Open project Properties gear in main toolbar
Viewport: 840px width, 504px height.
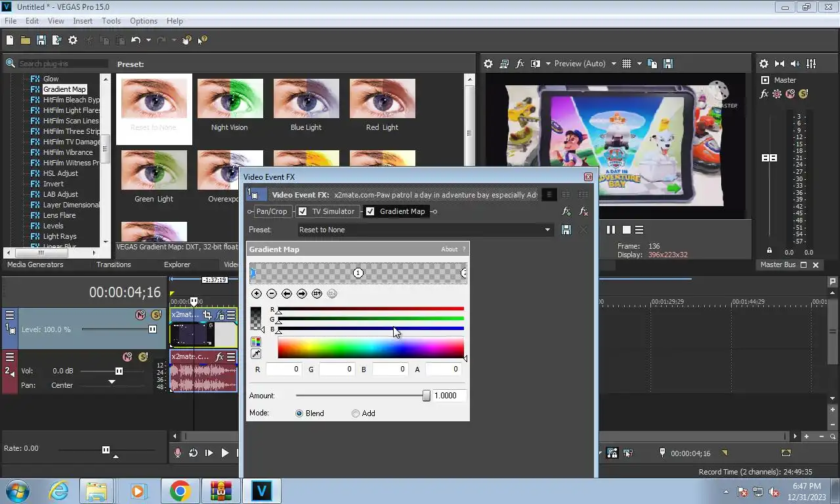coord(73,40)
